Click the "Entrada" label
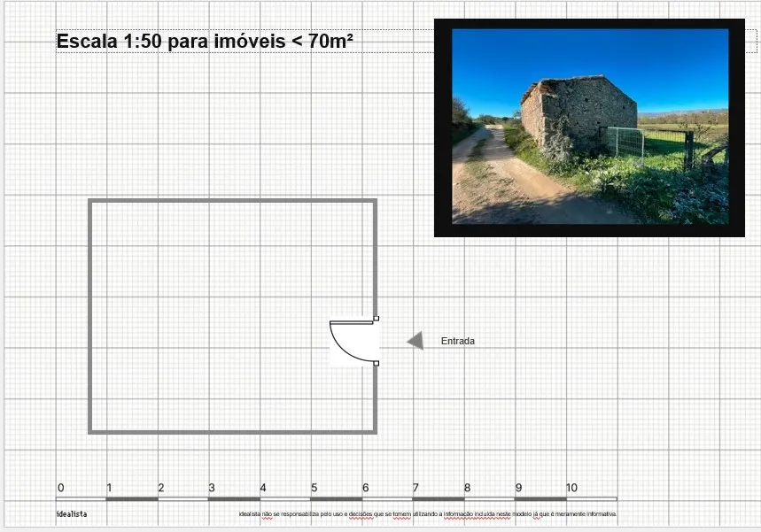This screenshot has width=761, height=532. coord(458,341)
